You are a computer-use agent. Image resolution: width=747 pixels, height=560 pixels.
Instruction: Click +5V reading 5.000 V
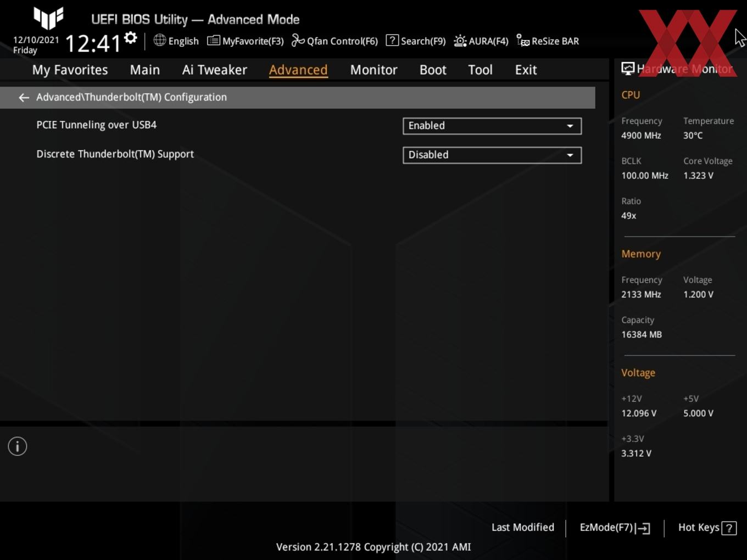click(x=698, y=413)
